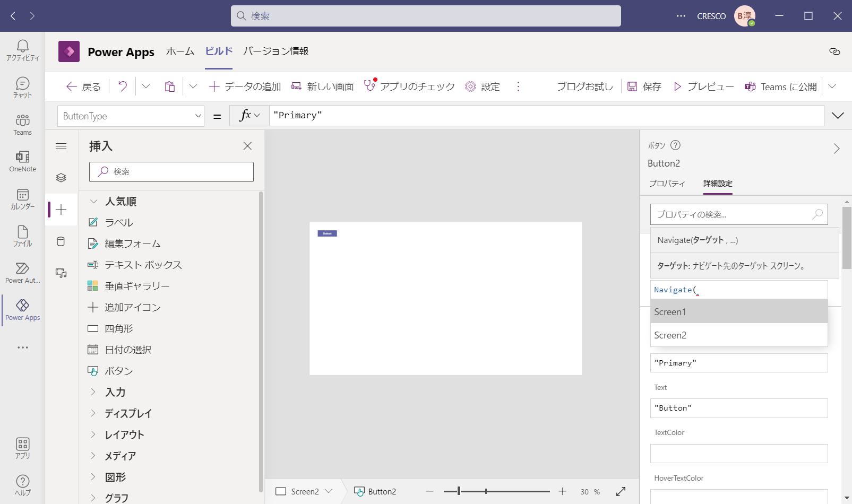Expand the ディスプレイ category
Viewport: 852px width, 504px height.
pyautogui.click(x=93, y=413)
